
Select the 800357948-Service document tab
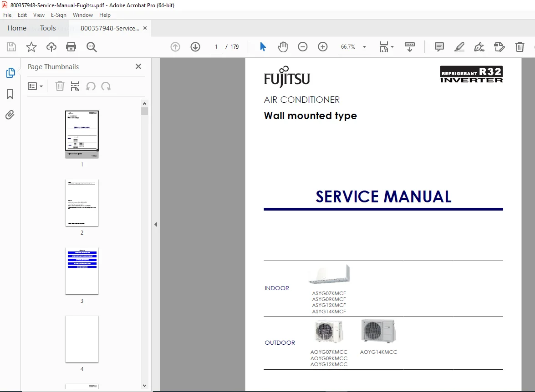coord(110,28)
